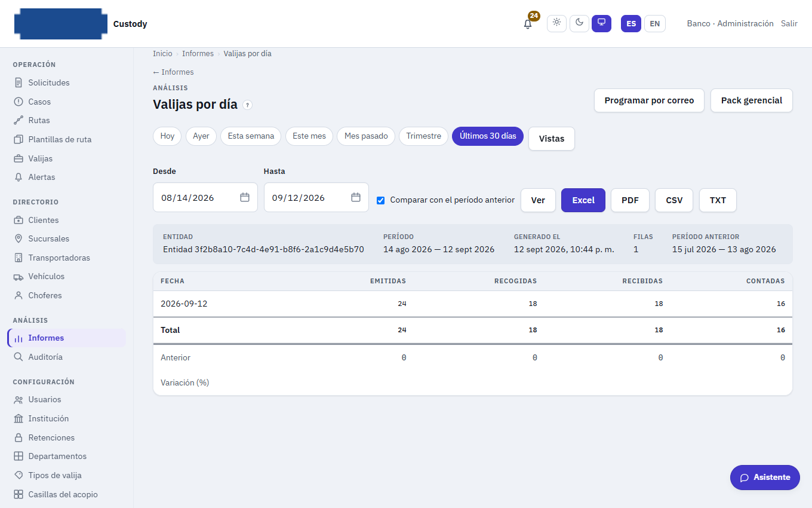Export report with TXT button
The width and height of the screenshot is (812, 508).
coord(718,200)
